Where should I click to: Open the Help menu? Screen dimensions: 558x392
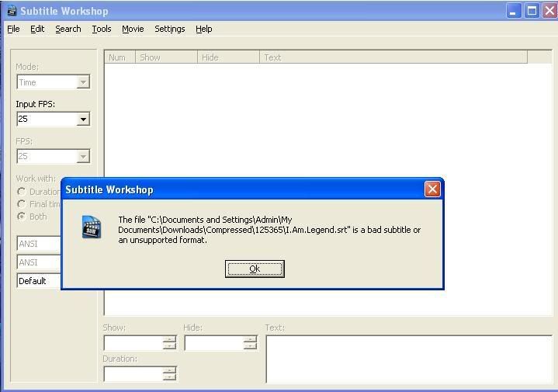click(204, 29)
